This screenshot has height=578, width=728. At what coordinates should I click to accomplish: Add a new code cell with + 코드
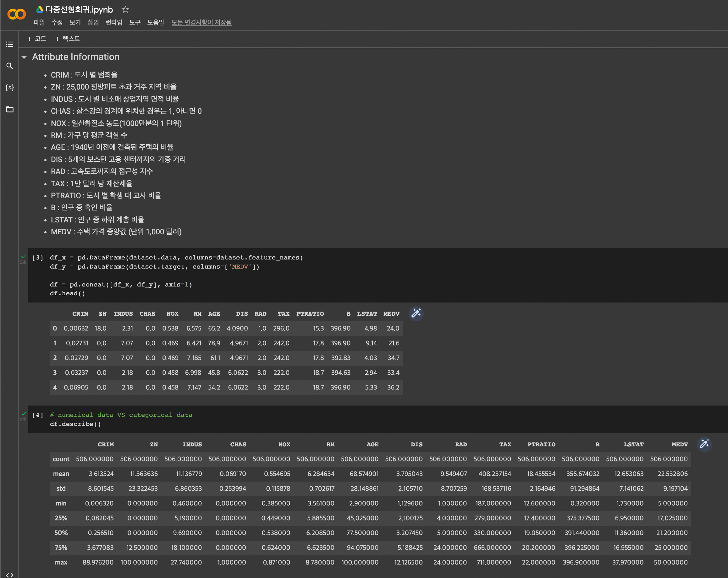(36, 39)
